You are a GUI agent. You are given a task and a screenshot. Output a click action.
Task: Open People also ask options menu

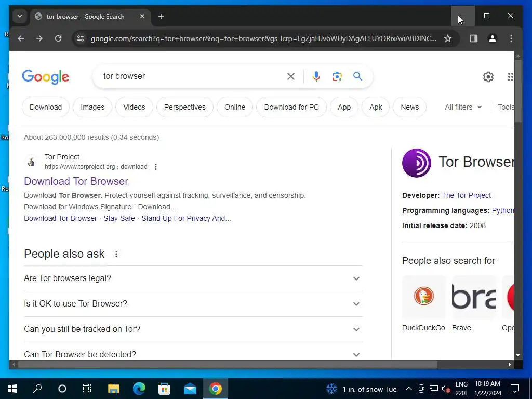[x=116, y=254]
